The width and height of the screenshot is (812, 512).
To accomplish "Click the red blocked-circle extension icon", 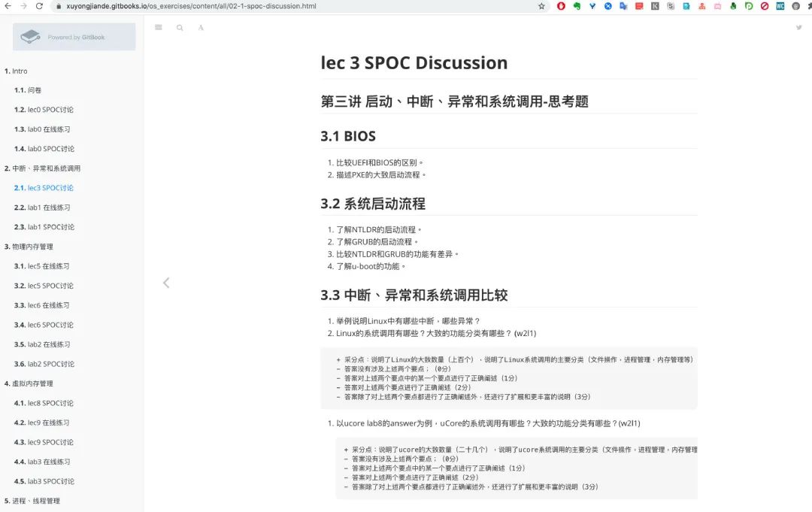I will pyautogui.click(x=765, y=6).
